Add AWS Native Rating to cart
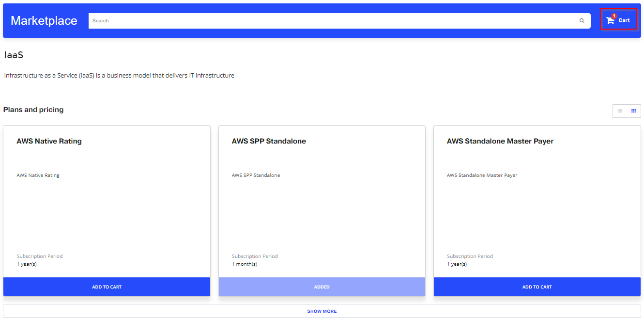 pos(107,287)
